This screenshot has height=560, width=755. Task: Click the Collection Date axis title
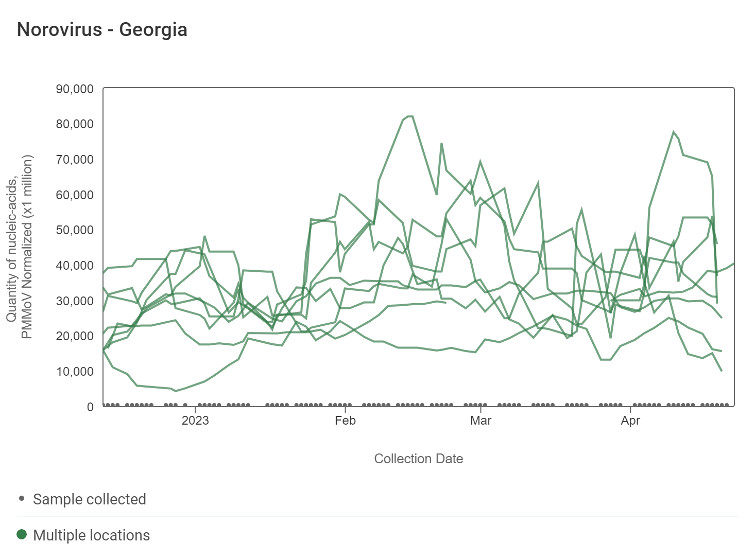pos(418,459)
